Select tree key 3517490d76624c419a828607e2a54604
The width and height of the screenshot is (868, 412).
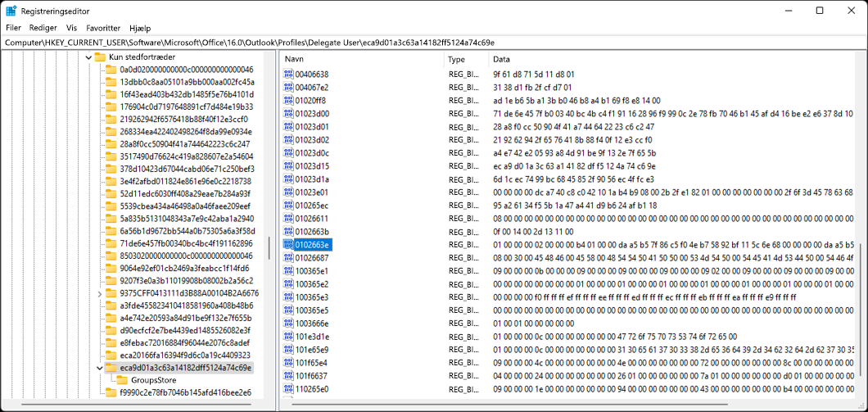187,156
